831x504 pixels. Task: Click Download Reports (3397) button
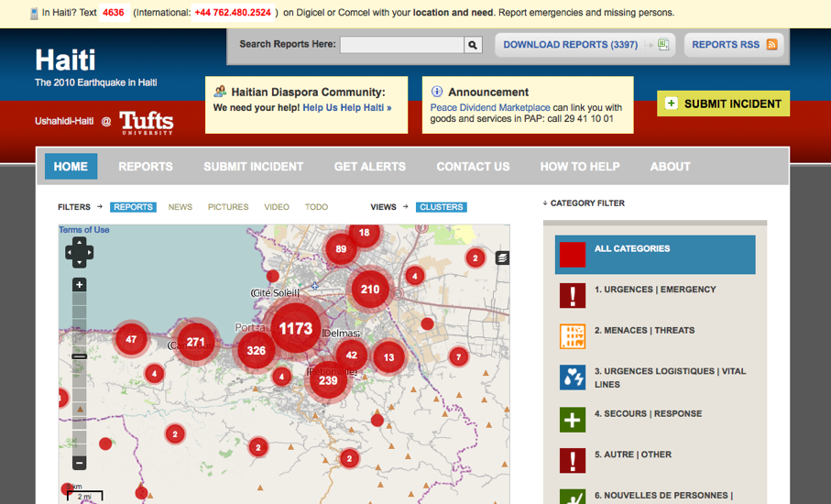(585, 45)
